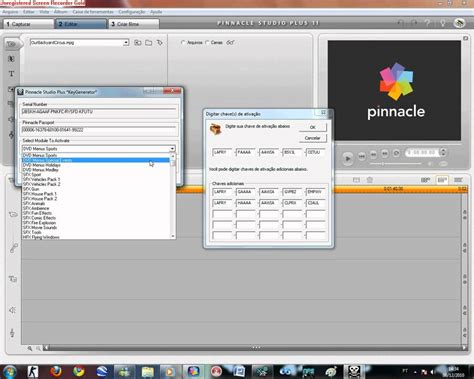Open the video file name dropdown

coord(79,43)
